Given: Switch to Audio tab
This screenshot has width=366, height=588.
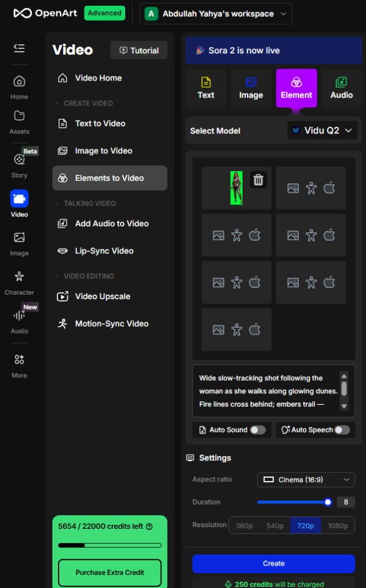Looking at the screenshot, I should click(342, 88).
